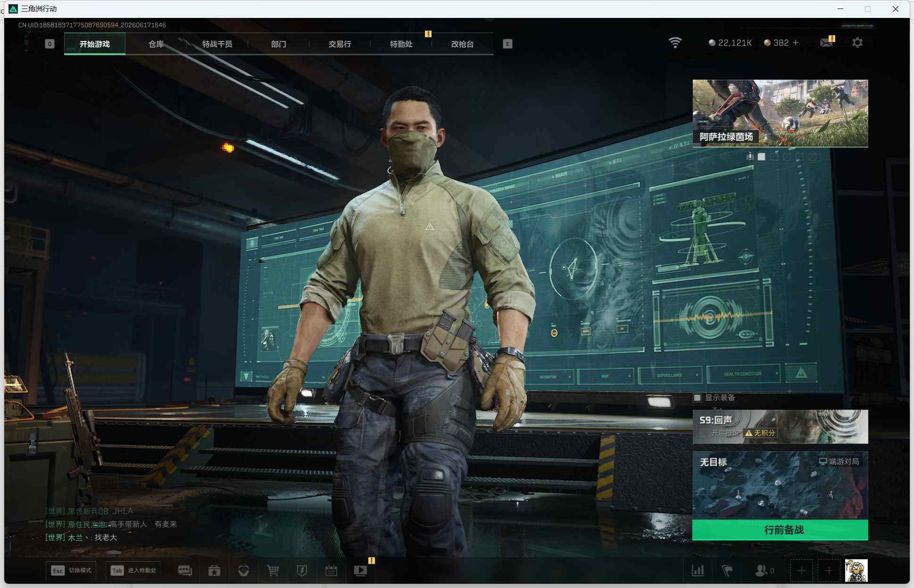Open the 阿萨拉绿茵场 event banner

[780, 113]
